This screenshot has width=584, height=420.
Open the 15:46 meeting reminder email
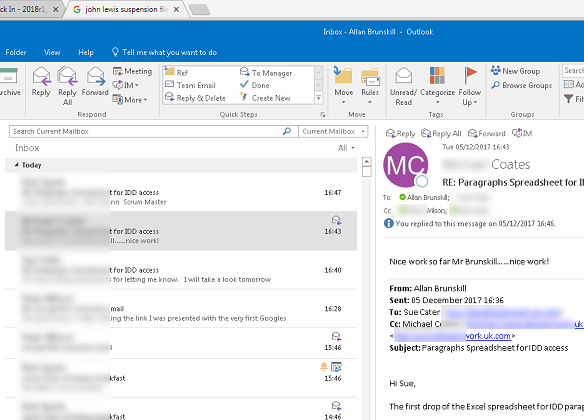pyautogui.click(x=181, y=378)
